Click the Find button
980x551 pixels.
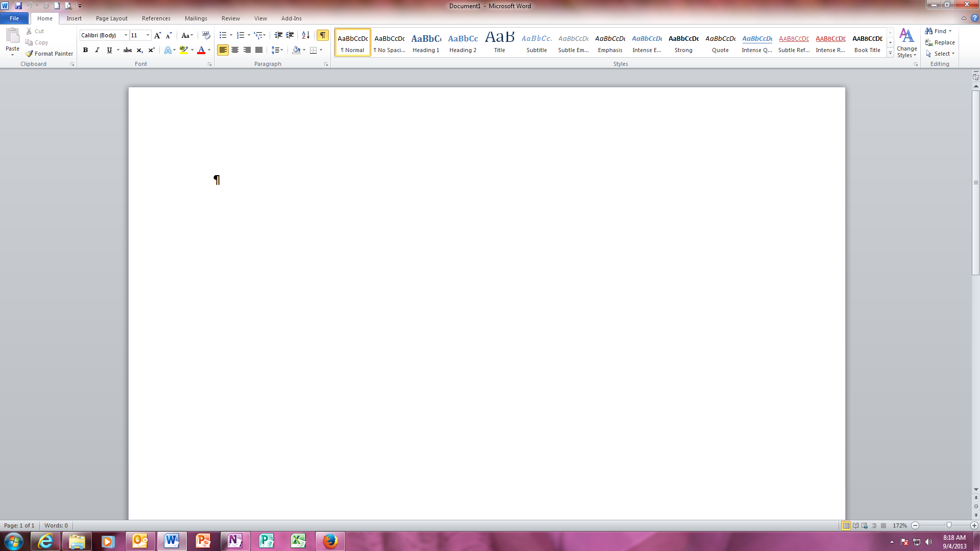point(935,31)
